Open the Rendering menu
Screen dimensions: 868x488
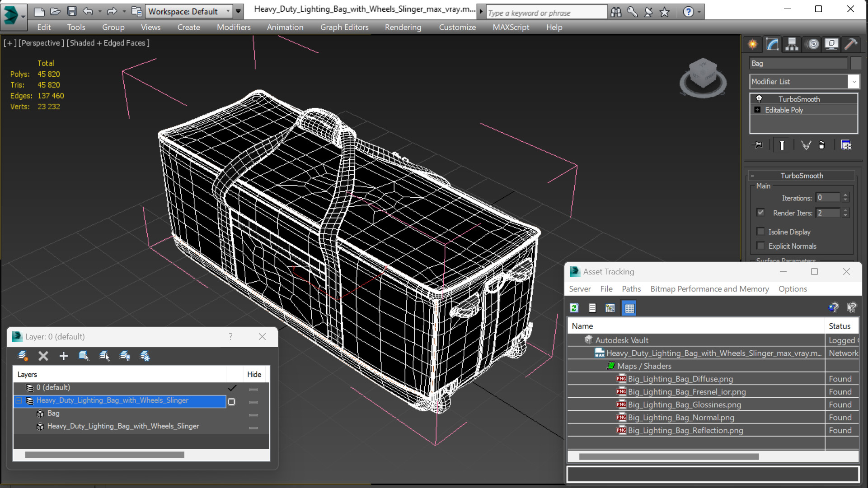[403, 27]
